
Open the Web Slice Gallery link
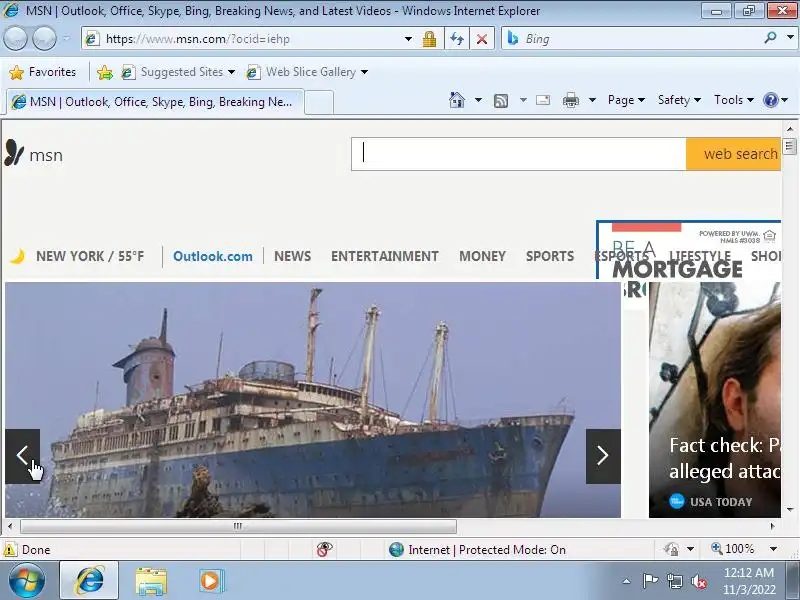307,72
